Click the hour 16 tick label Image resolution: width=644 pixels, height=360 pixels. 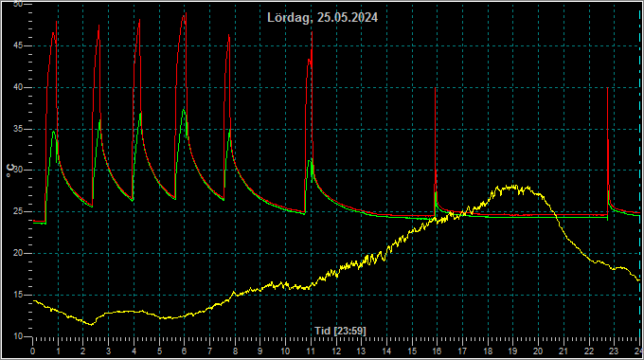(x=437, y=351)
